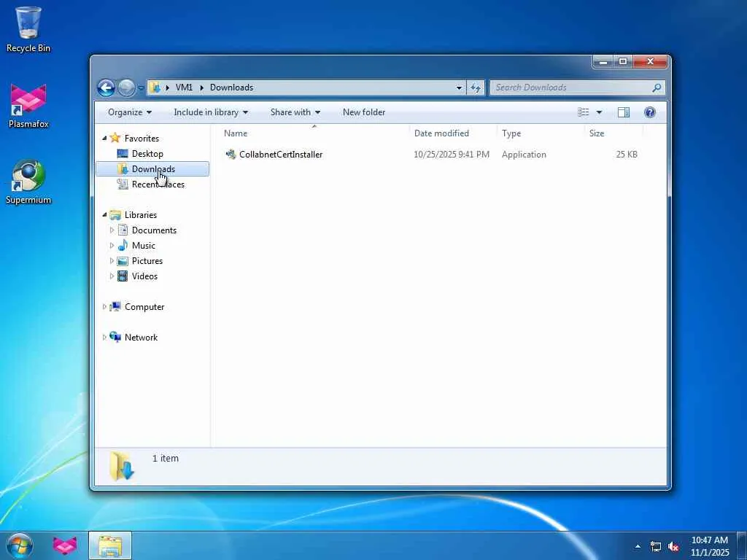The image size is (747, 560).
Task: Open recent pages dropdown next to Forward
Action: pos(141,87)
